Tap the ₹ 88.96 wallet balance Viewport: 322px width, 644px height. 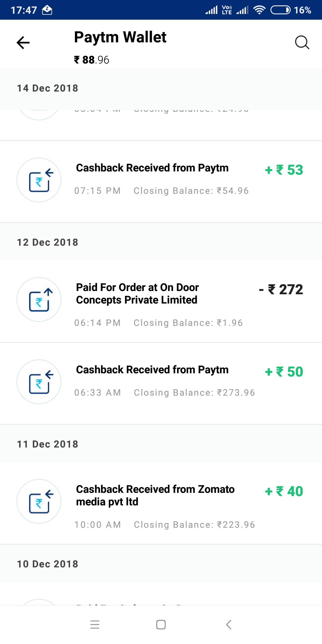92,60
